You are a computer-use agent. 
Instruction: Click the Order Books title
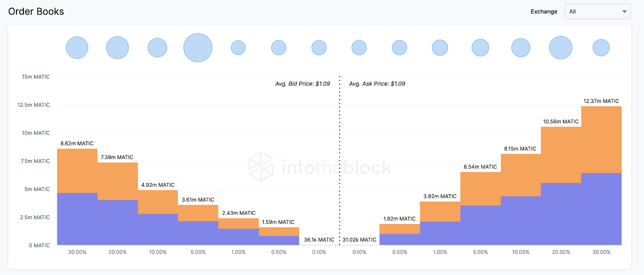[x=36, y=12]
